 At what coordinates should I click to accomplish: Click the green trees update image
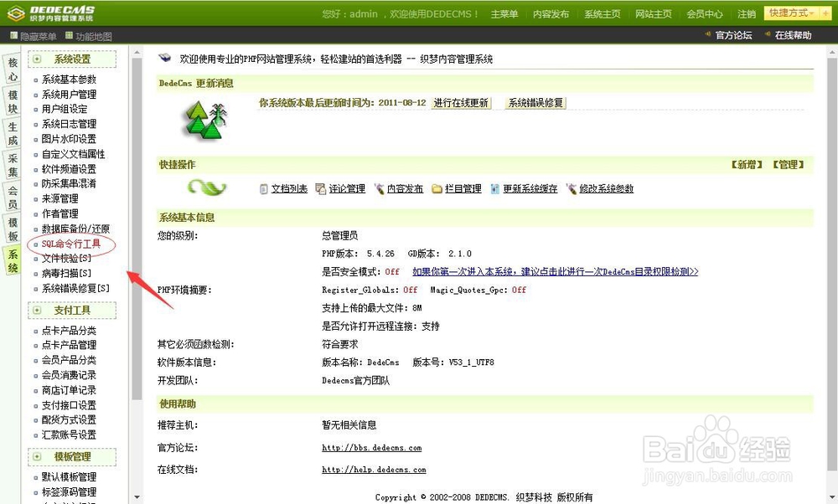(x=206, y=120)
